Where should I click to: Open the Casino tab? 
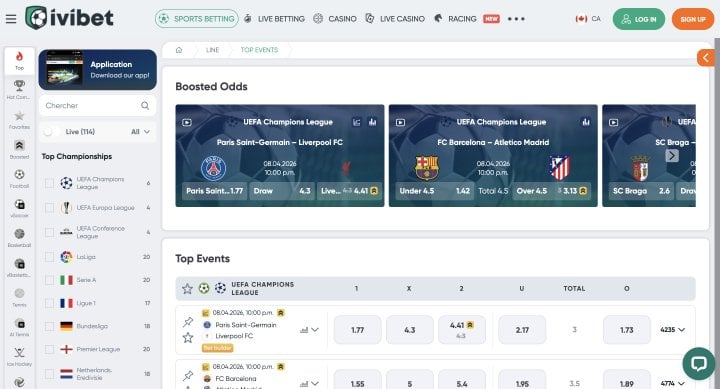335,19
